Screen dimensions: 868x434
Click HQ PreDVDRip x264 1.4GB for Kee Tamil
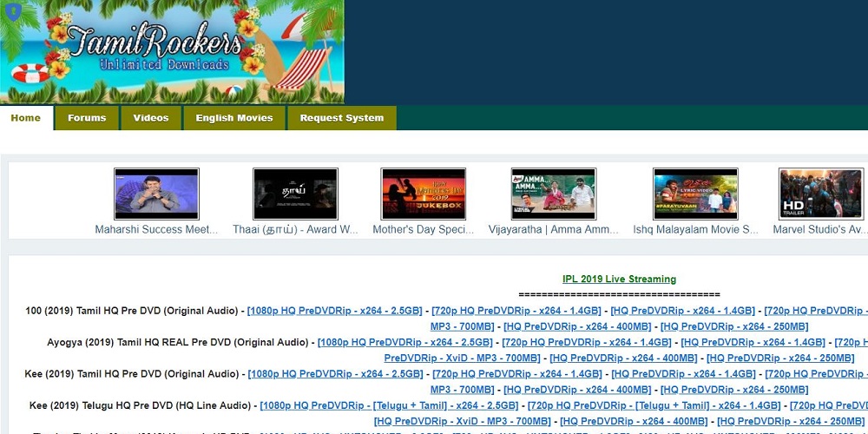point(683,373)
